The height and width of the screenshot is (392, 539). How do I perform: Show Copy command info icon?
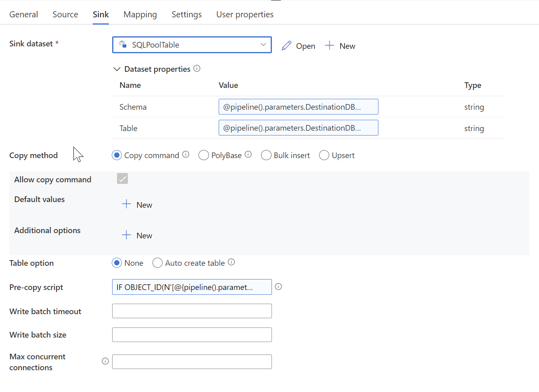(x=186, y=154)
